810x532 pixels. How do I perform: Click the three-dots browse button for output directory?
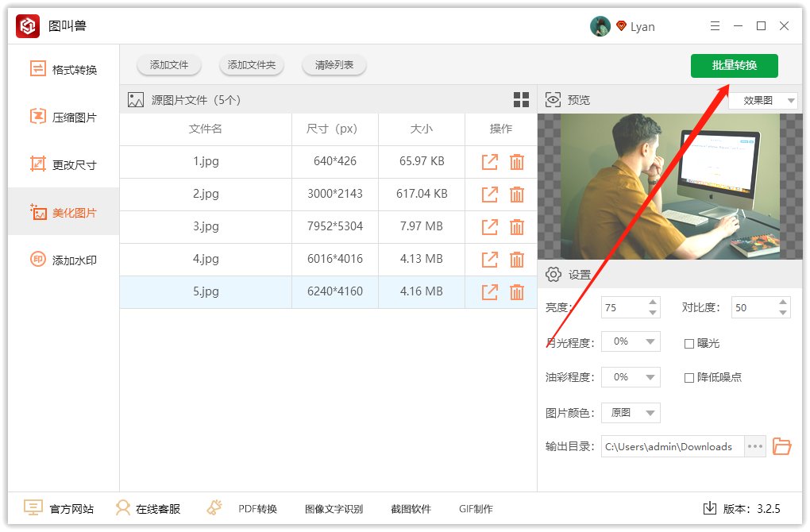pos(755,446)
